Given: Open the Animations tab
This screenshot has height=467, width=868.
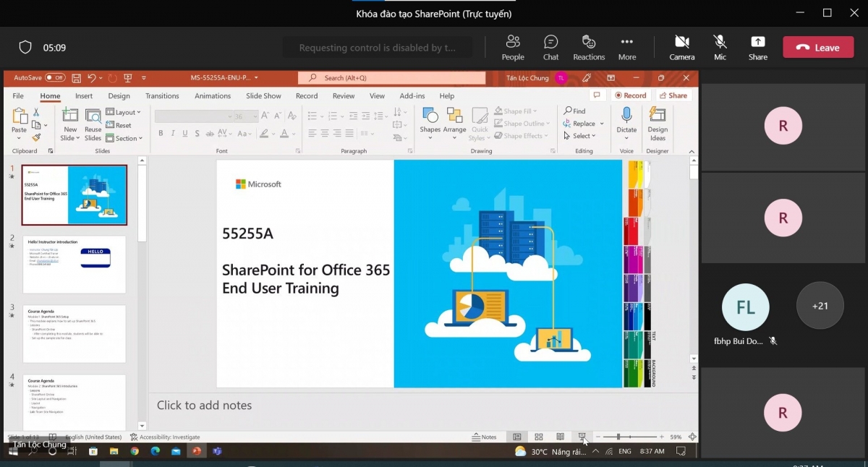Looking at the screenshot, I should (x=213, y=95).
